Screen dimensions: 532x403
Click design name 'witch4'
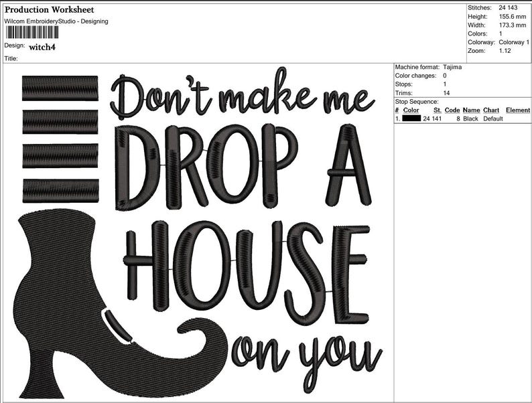click(42, 47)
